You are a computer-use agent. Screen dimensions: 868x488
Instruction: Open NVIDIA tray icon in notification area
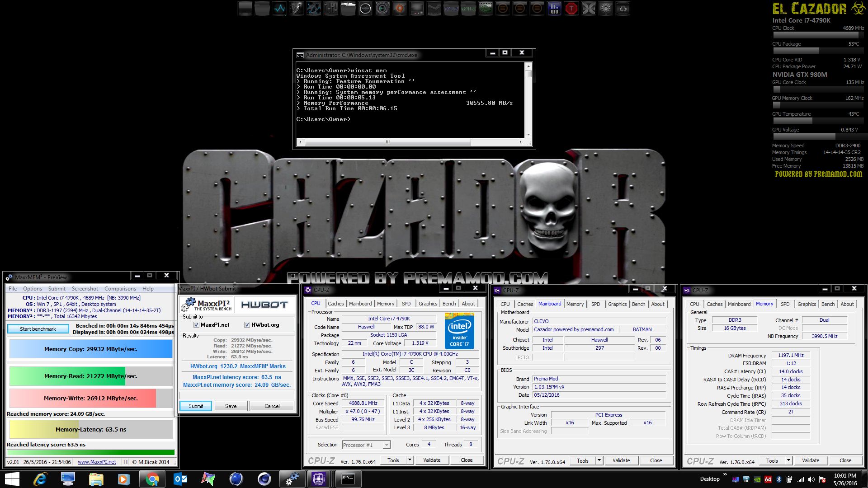[757, 479]
